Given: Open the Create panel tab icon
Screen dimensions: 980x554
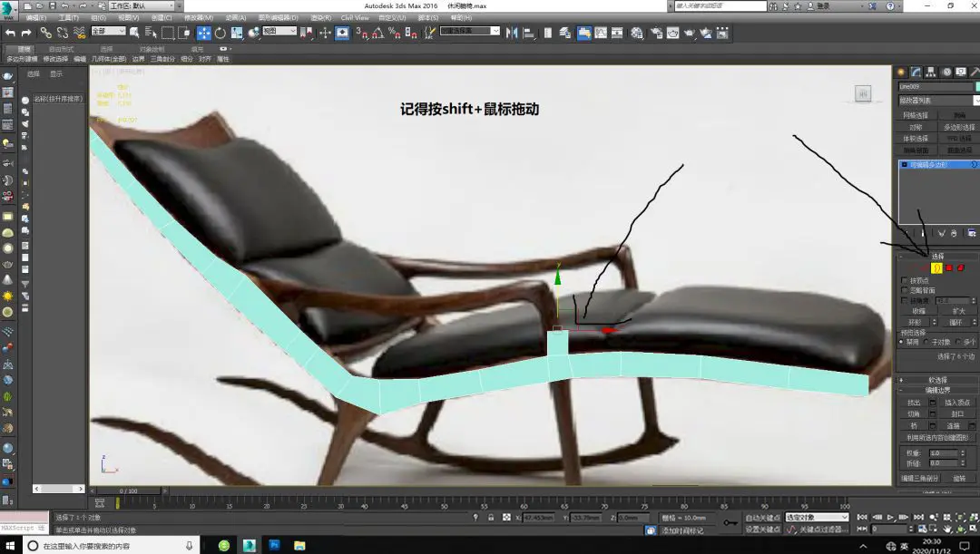Looking at the screenshot, I should [901, 73].
